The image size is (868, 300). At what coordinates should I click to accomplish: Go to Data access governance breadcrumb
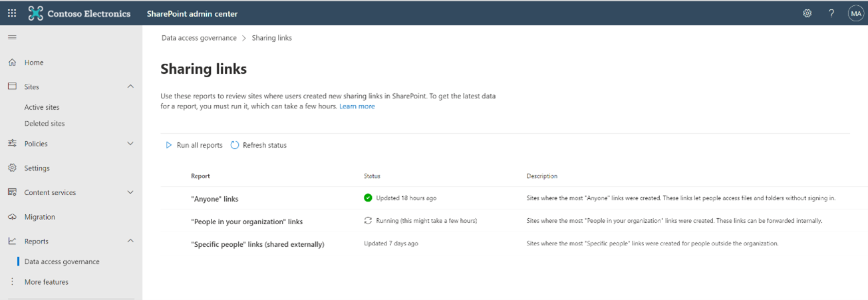click(x=199, y=38)
